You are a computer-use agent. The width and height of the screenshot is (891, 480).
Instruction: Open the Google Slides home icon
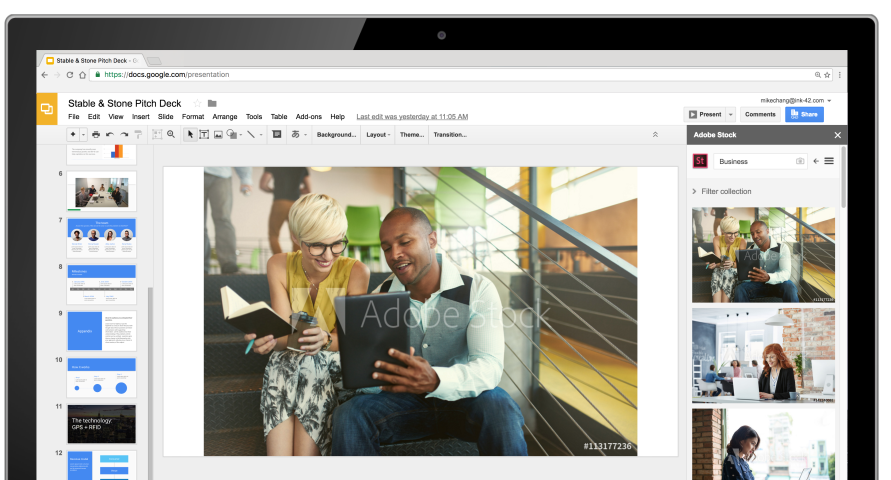[x=47, y=108]
